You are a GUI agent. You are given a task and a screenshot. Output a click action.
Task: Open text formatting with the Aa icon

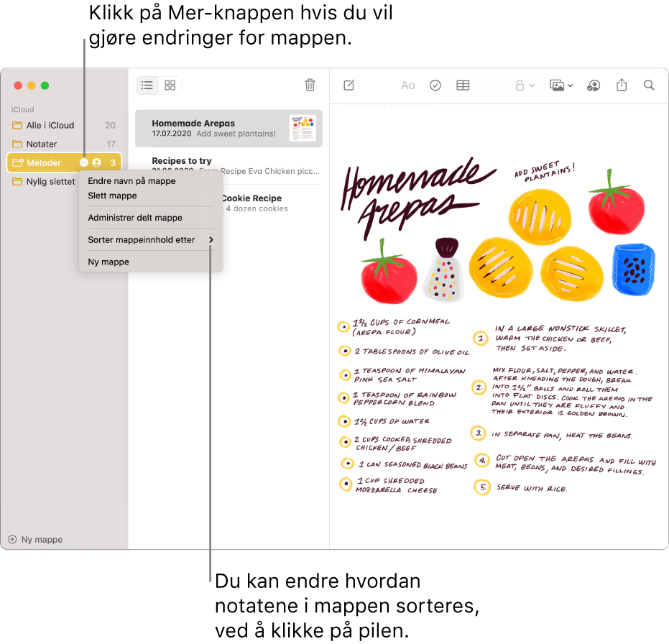[407, 85]
